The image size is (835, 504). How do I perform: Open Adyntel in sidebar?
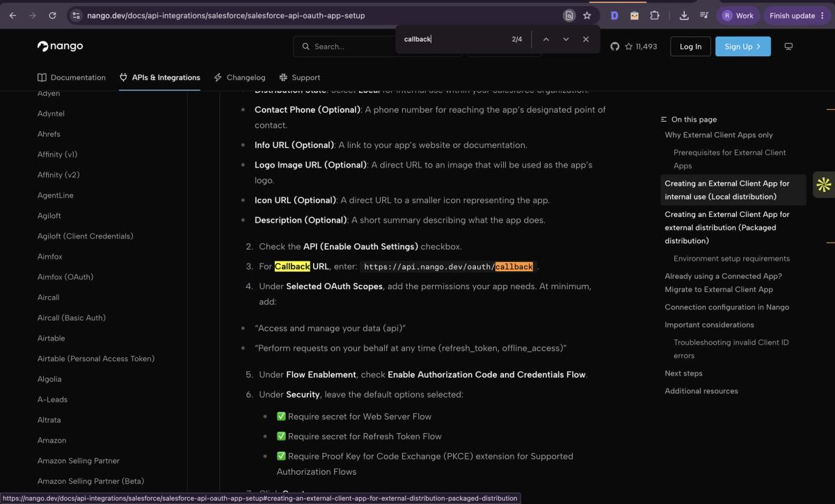51,113
